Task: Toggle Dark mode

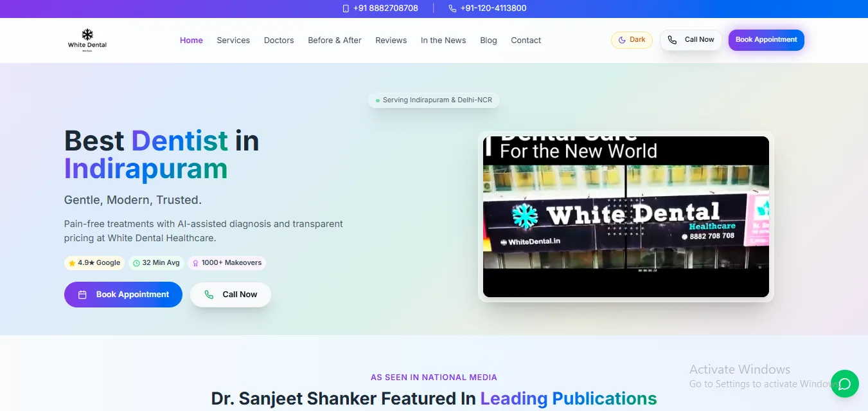Action: pyautogui.click(x=632, y=40)
